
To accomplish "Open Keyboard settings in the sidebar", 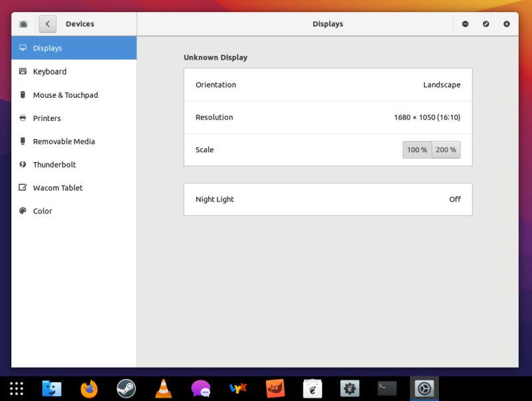I will click(49, 71).
